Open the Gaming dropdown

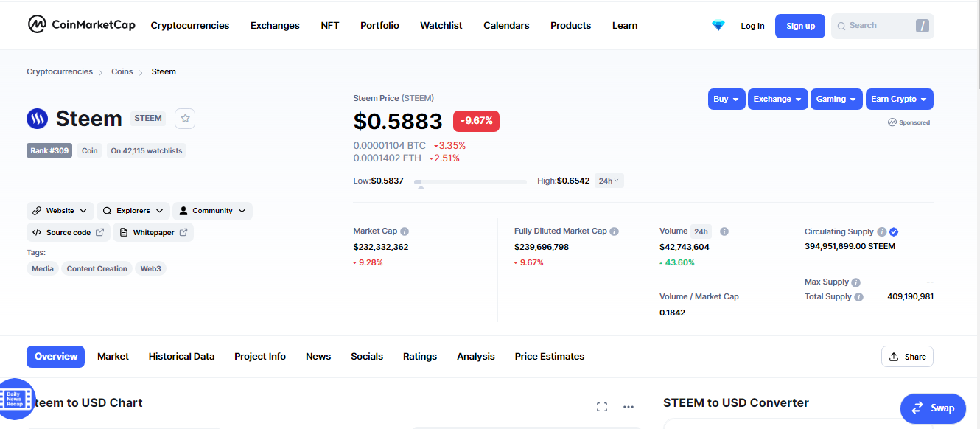pos(836,99)
